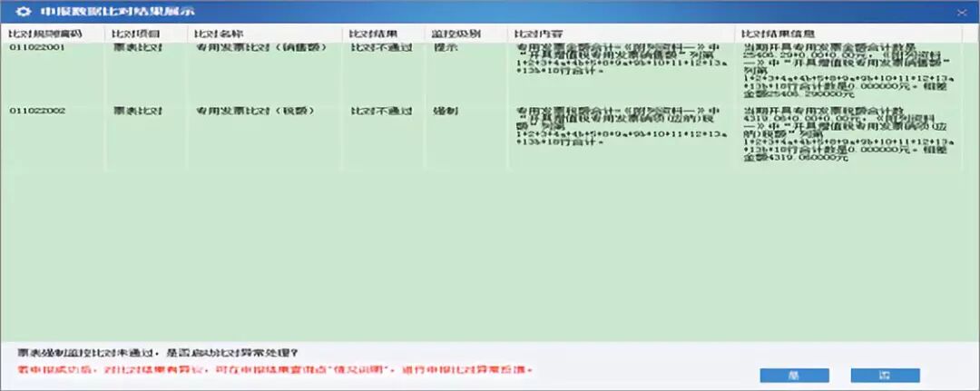Select rule code cell 011022002
980x391 pixels.
37,111
